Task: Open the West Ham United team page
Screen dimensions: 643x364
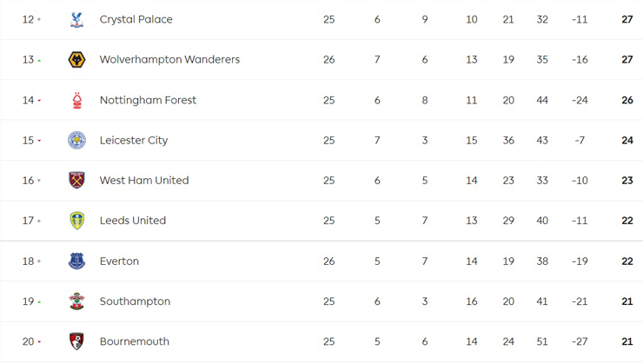Action: [x=144, y=181]
